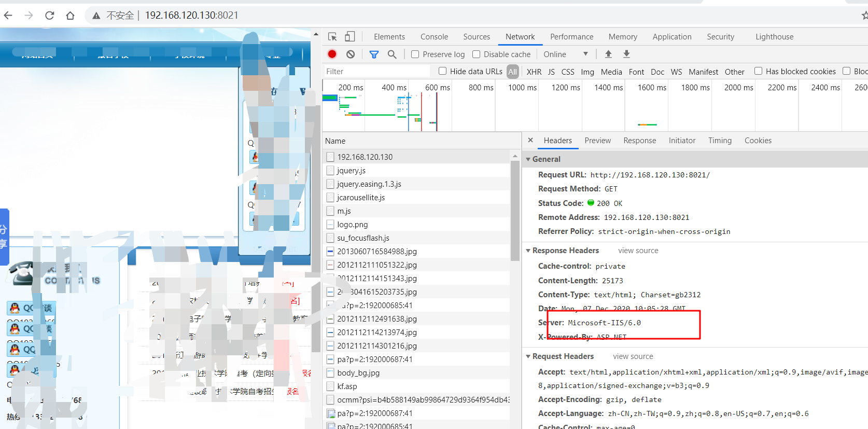The height and width of the screenshot is (429, 868).
Task: Filter requests by Font type
Action: pos(636,72)
